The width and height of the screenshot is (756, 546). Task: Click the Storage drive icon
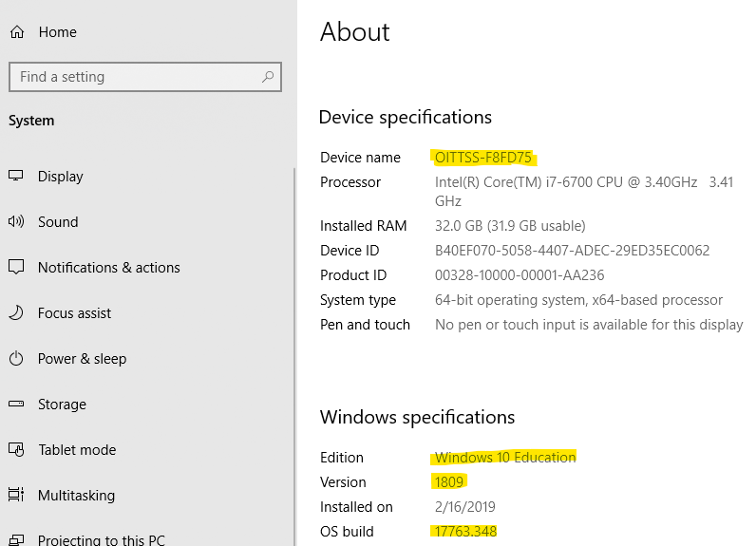(16, 405)
